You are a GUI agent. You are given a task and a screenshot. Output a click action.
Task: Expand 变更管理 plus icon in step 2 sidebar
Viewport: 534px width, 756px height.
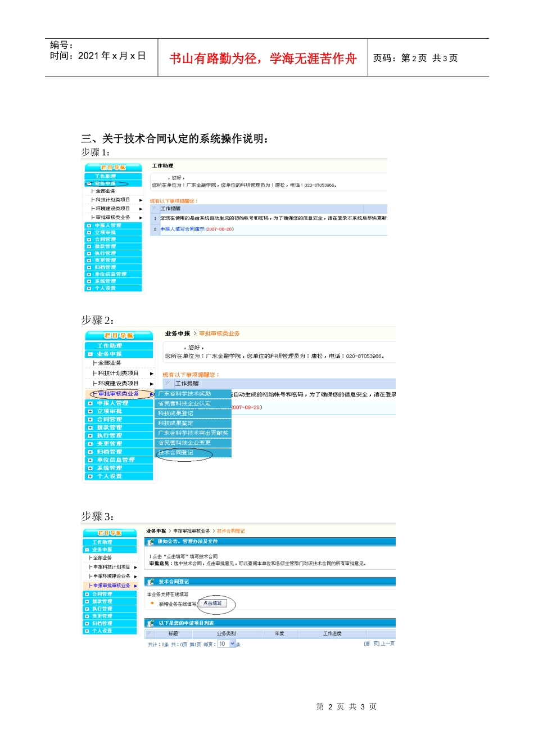(90, 444)
